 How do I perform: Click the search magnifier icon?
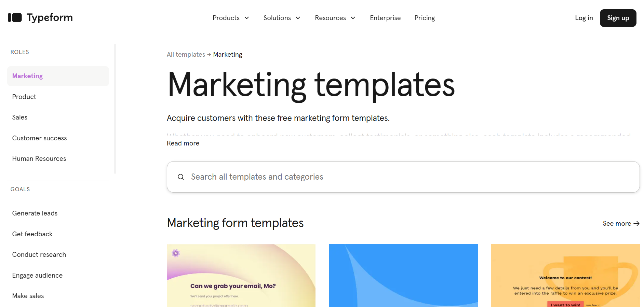click(181, 177)
